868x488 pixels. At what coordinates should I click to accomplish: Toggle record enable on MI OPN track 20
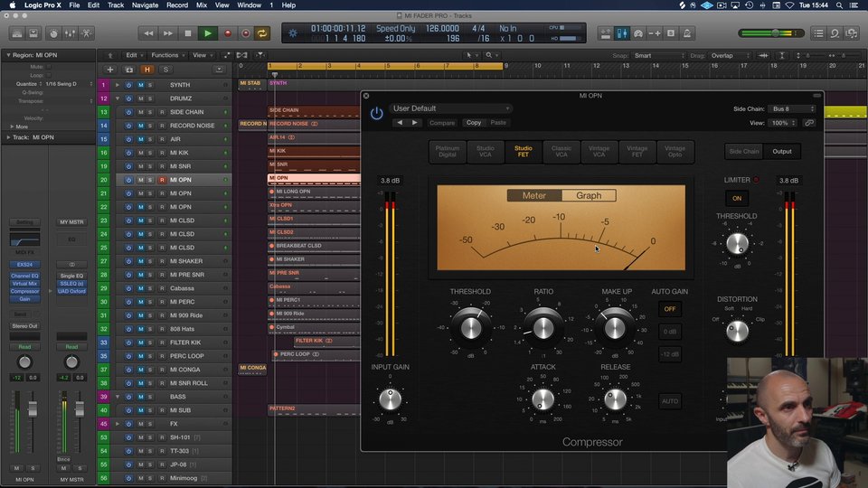pyautogui.click(x=162, y=180)
